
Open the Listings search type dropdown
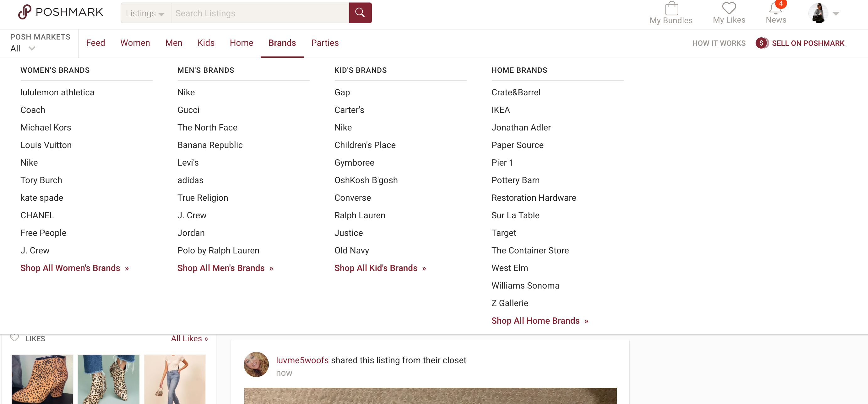click(146, 13)
